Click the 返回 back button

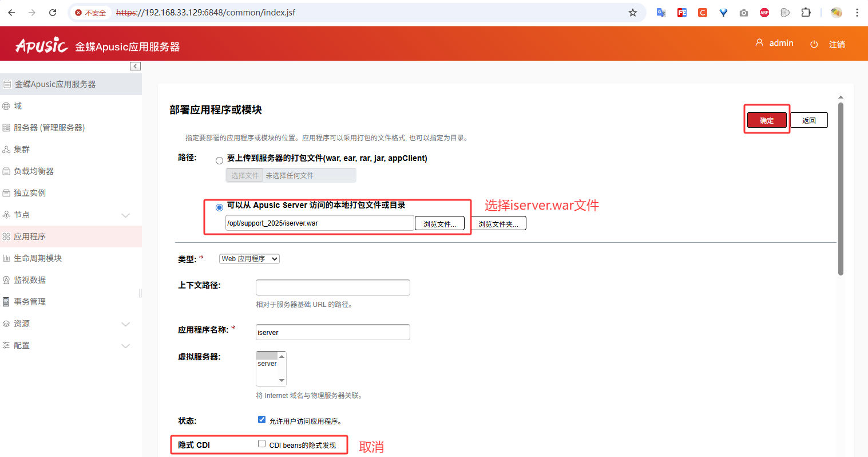tap(808, 120)
